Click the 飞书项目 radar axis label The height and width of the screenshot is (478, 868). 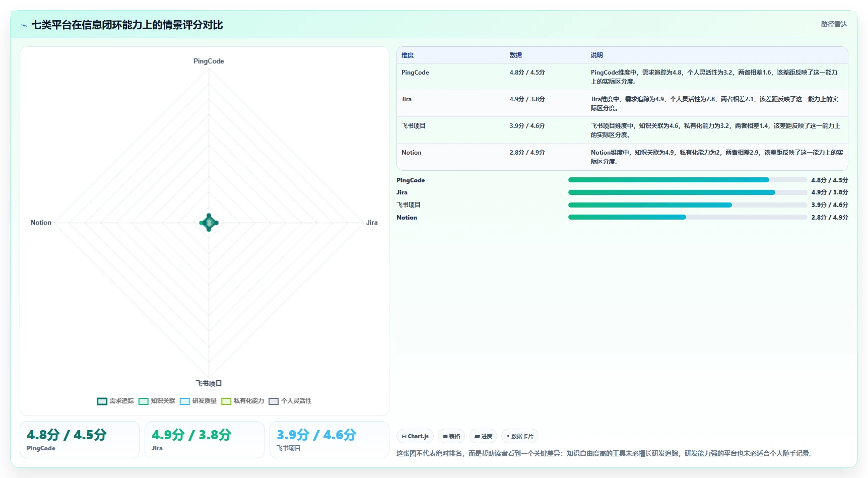coord(209,384)
